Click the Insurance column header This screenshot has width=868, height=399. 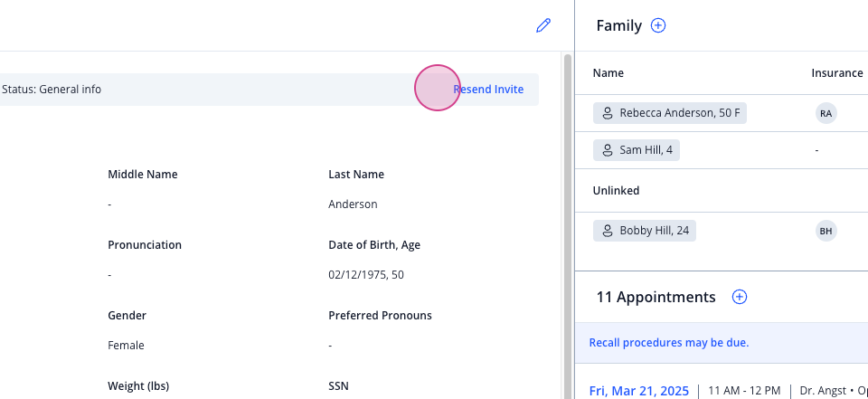coord(837,72)
